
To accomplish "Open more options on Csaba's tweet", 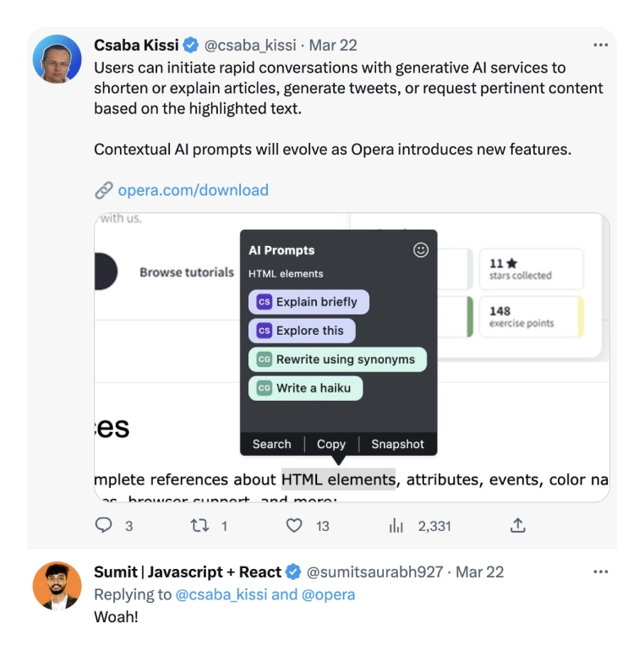I will coord(600,45).
